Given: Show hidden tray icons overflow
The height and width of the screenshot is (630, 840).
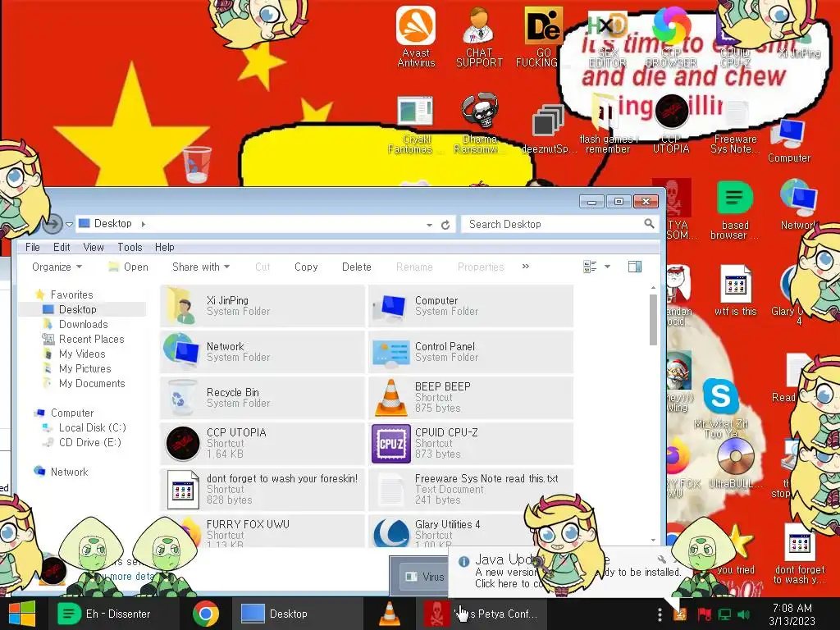Looking at the screenshot, I should tap(660, 614).
